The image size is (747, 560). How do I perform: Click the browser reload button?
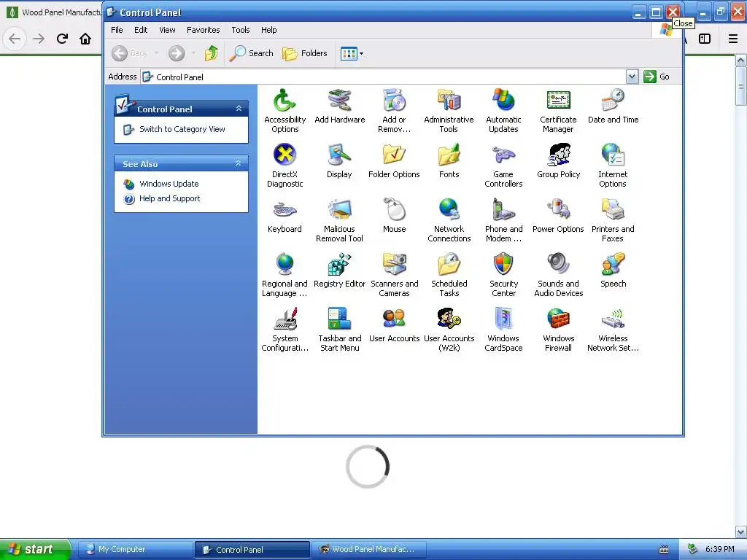pos(62,39)
